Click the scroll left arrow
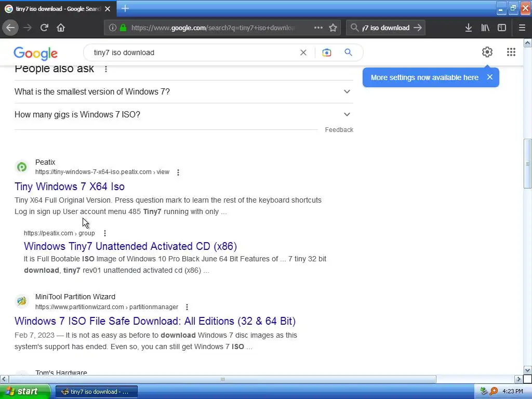 coord(4,379)
